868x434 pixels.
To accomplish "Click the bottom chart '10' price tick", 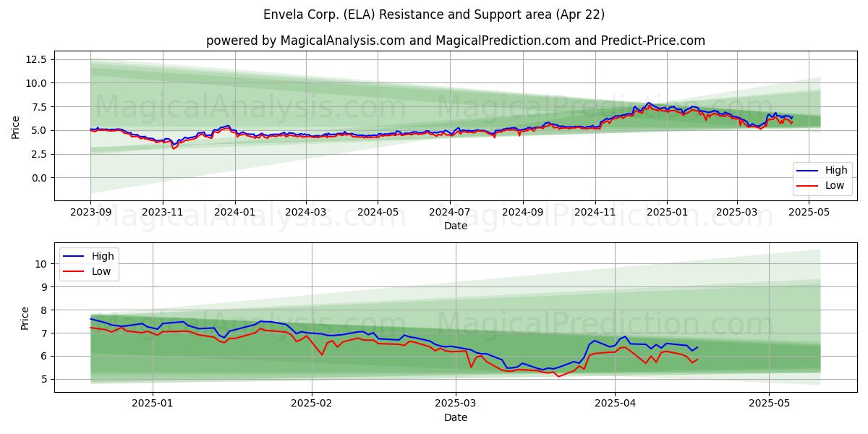I will click(43, 264).
